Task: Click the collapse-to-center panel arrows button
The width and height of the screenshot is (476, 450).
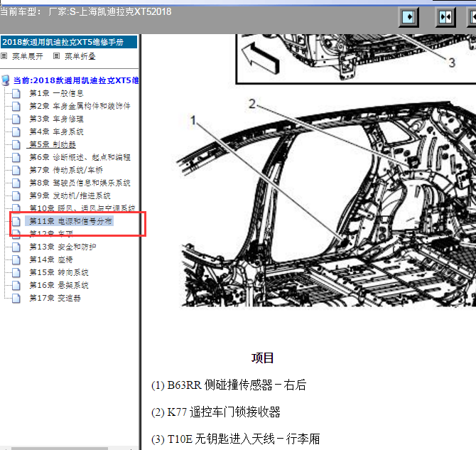Action: pyautogui.click(x=445, y=17)
